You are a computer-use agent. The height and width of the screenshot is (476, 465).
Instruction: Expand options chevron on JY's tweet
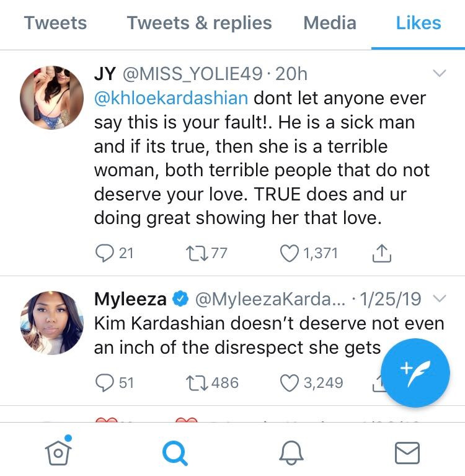click(x=439, y=74)
